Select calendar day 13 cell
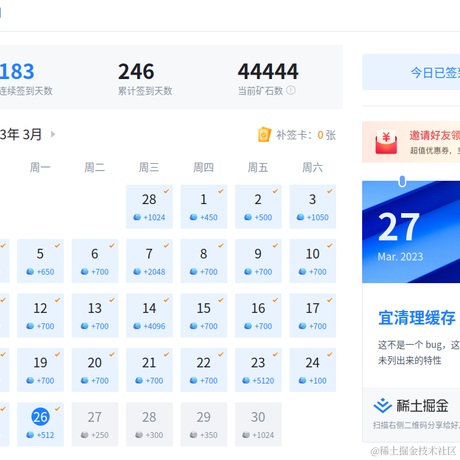This screenshot has width=460, height=460. [95, 315]
